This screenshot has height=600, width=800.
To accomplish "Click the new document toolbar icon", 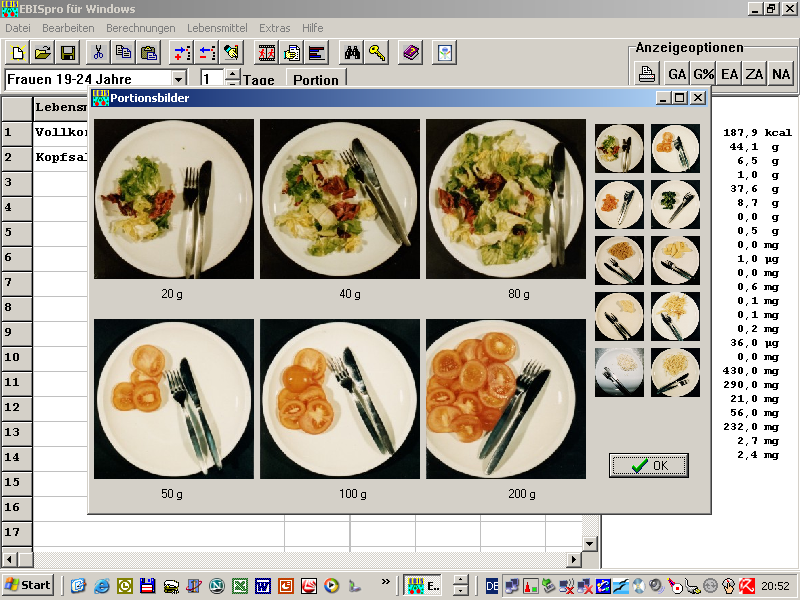I will (17, 53).
